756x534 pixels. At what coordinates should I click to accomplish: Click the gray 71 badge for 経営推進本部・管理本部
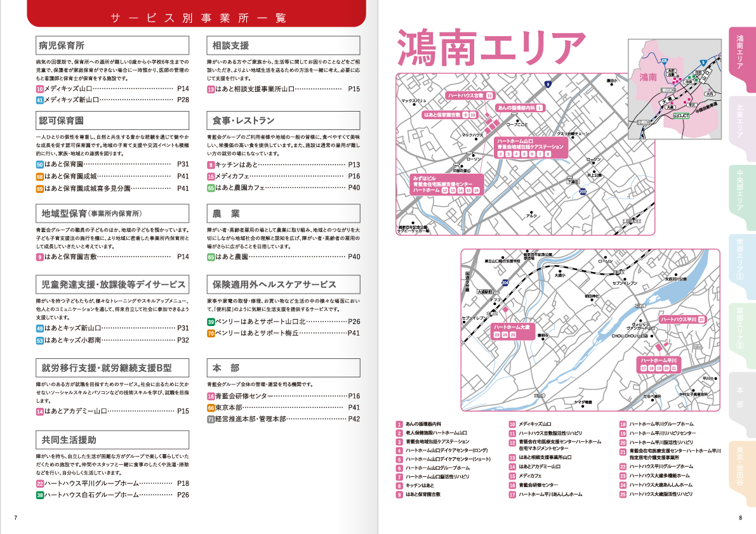tap(211, 419)
